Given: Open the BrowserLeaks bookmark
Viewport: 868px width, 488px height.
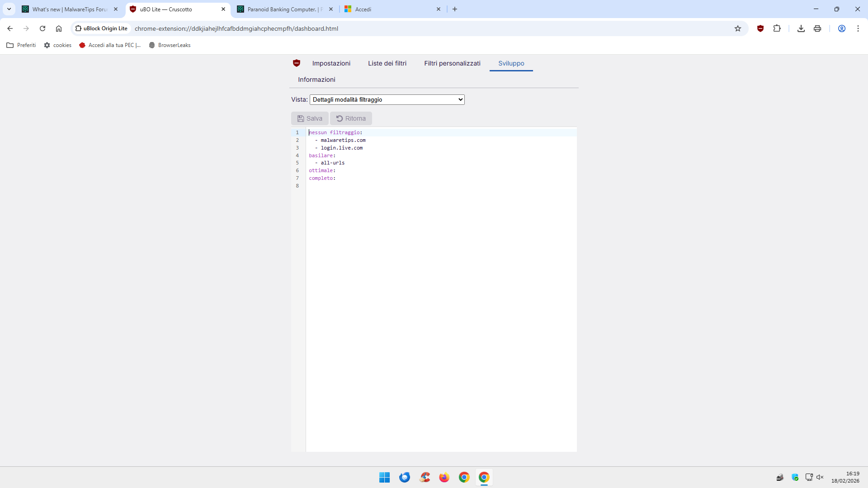Looking at the screenshot, I should pos(170,45).
